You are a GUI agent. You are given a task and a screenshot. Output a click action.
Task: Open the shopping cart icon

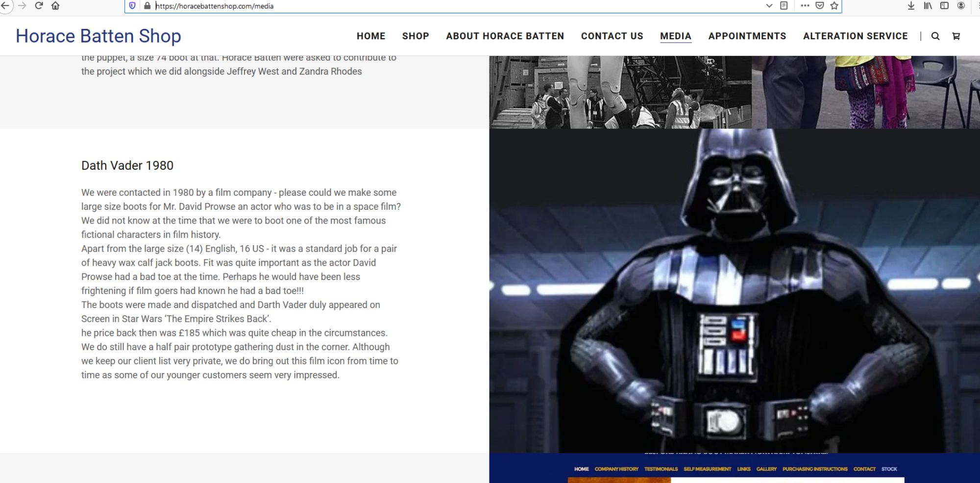pyautogui.click(x=956, y=36)
